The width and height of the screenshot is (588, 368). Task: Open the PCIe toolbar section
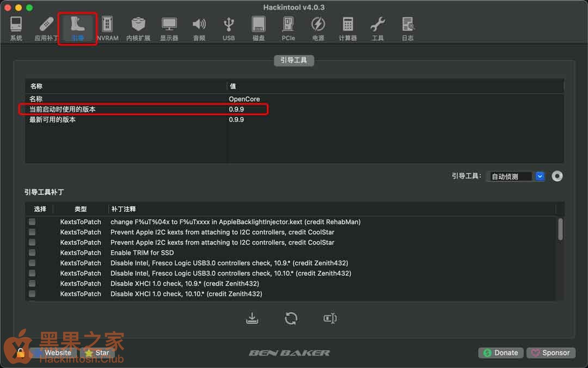click(288, 28)
